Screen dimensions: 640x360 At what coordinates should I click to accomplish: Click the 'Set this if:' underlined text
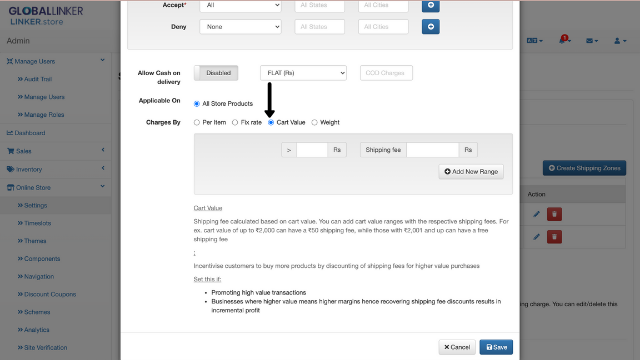(207, 279)
